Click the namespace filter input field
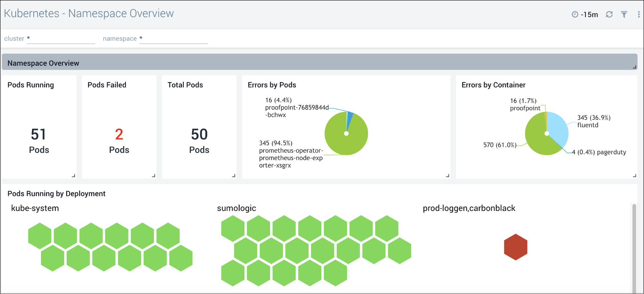 click(x=173, y=39)
